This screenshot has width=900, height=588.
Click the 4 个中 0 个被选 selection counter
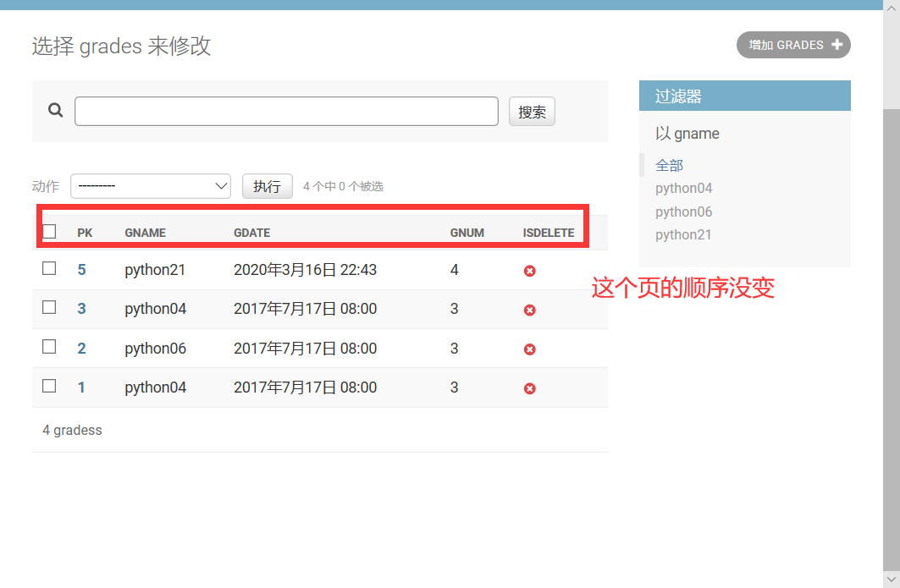pos(343,186)
